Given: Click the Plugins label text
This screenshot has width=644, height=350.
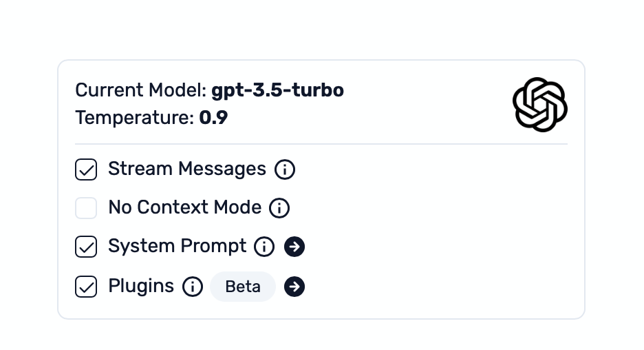Looking at the screenshot, I should point(141,286).
